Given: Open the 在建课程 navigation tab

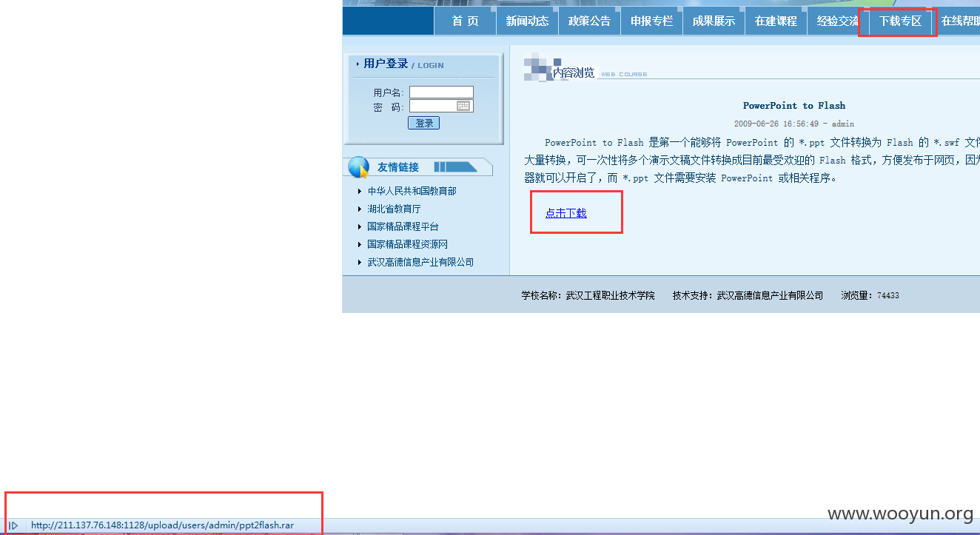Looking at the screenshot, I should (x=776, y=21).
